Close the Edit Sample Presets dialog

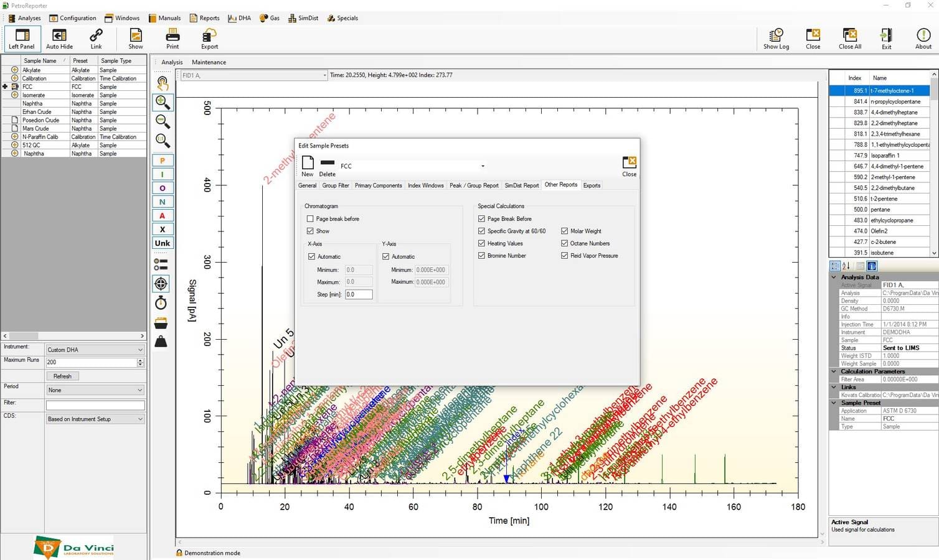(629, 166)
